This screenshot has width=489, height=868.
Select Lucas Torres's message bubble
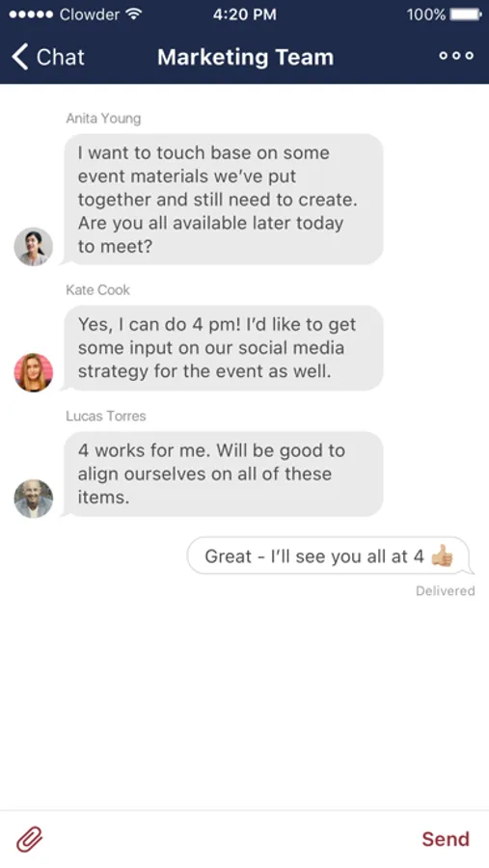coord(223,474)
